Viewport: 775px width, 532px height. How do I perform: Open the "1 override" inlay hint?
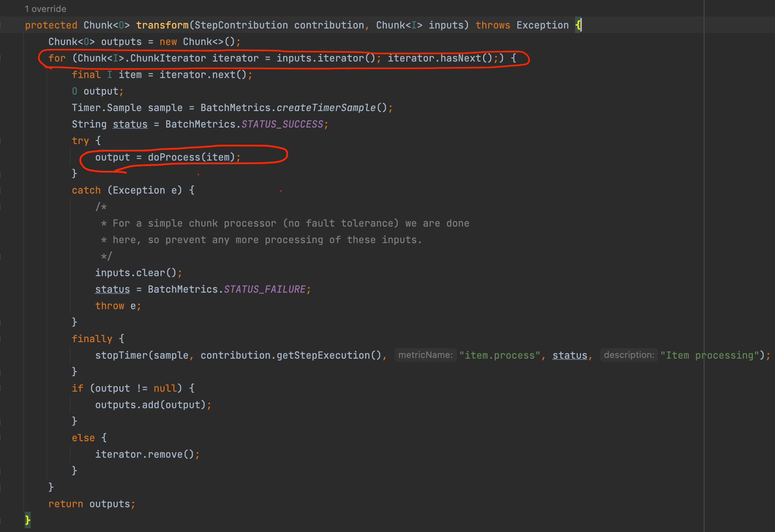tap(45, 9)
